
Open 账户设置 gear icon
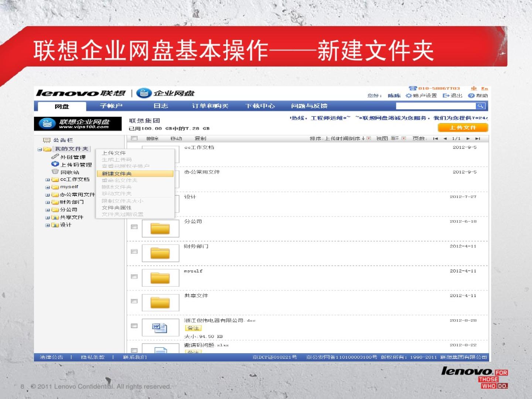point(408,96)
